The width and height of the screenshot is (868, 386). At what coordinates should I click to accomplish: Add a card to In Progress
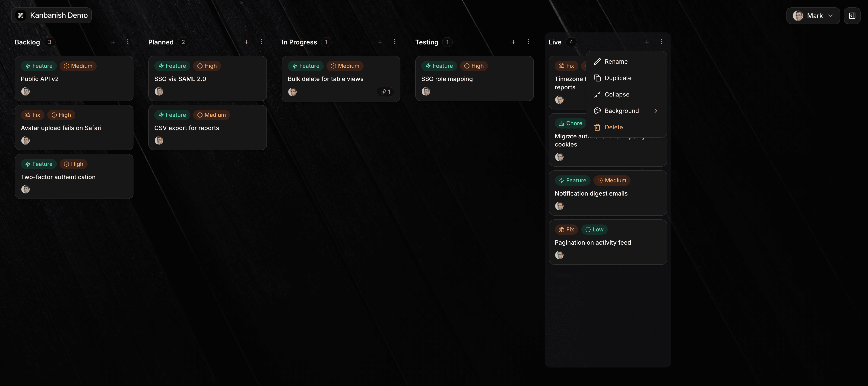(x=380, y=42)
